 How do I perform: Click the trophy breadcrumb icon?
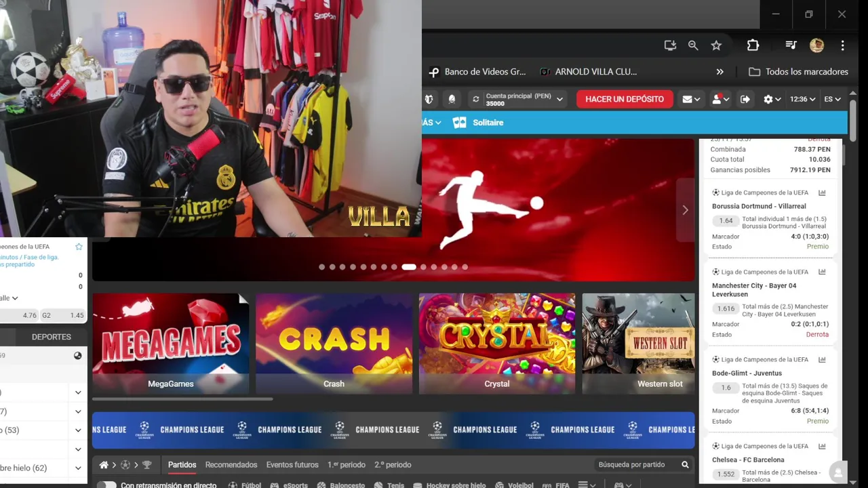click(146, 465)
